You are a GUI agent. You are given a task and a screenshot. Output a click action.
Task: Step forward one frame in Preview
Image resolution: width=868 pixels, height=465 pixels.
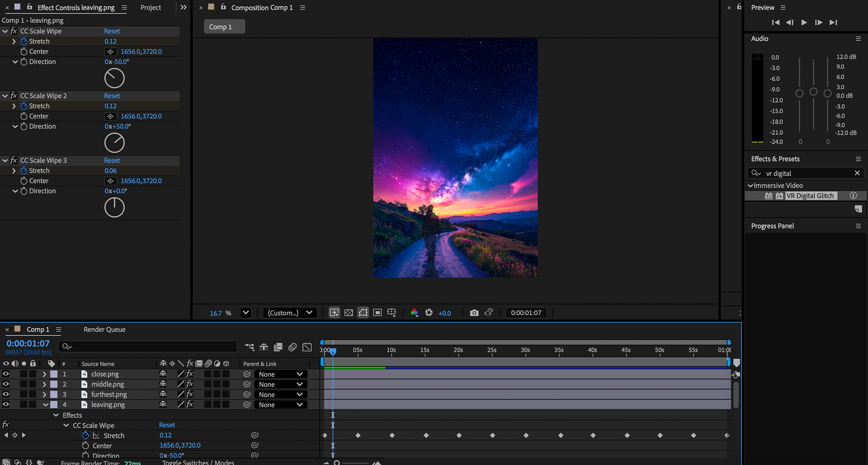coord(819,22)
